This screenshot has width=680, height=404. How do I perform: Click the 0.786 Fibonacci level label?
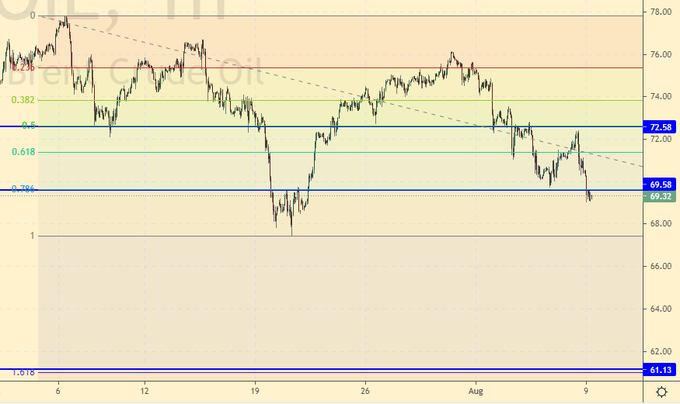[23, 188]
